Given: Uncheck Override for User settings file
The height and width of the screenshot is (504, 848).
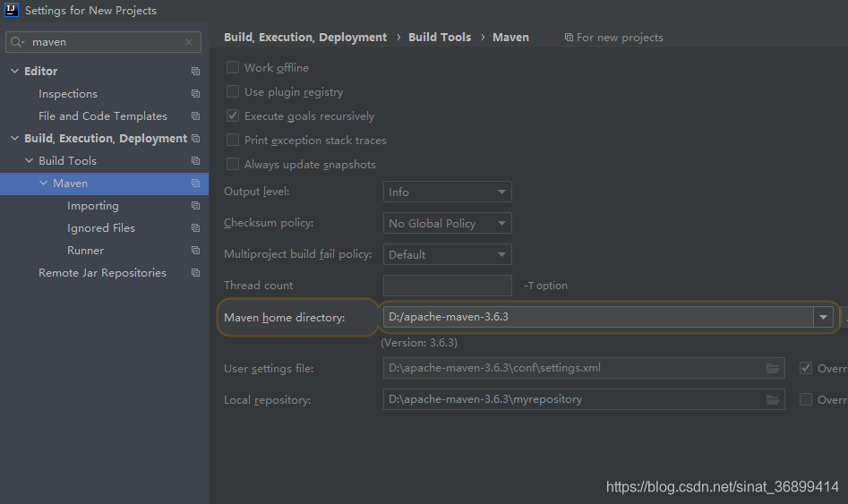Looking at the screenshot, I should (x=806, y=368).
